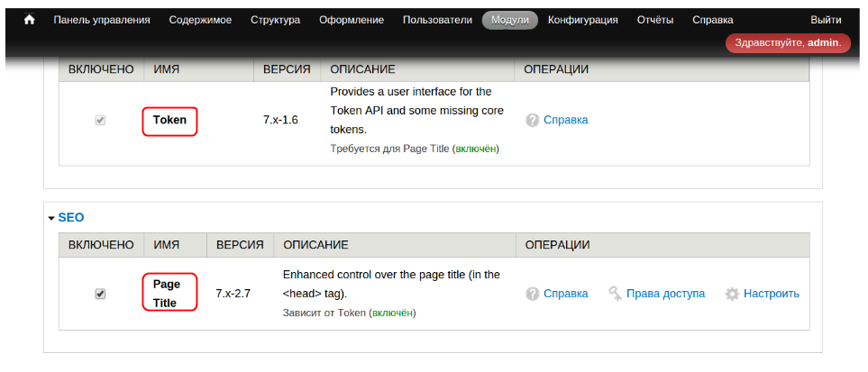Click the help icon in Page Title row

pyautogui.click(x=533, y=294)
